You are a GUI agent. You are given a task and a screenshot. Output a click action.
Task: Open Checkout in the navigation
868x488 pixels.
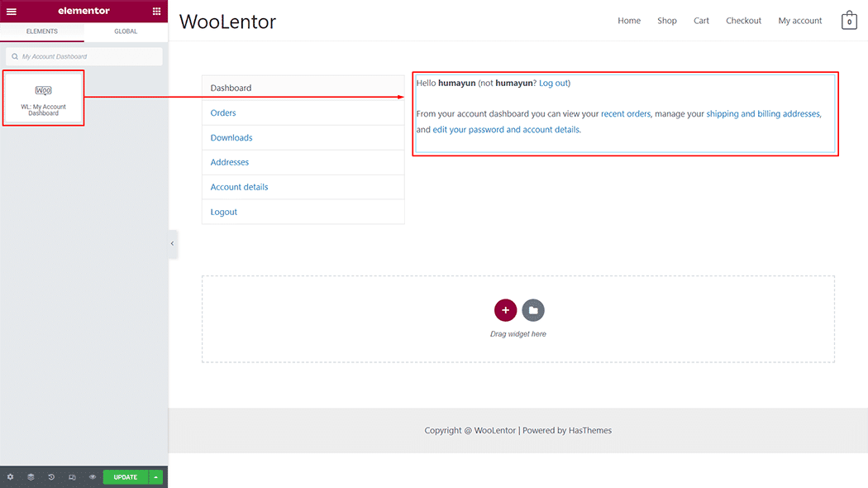[743, 21]
